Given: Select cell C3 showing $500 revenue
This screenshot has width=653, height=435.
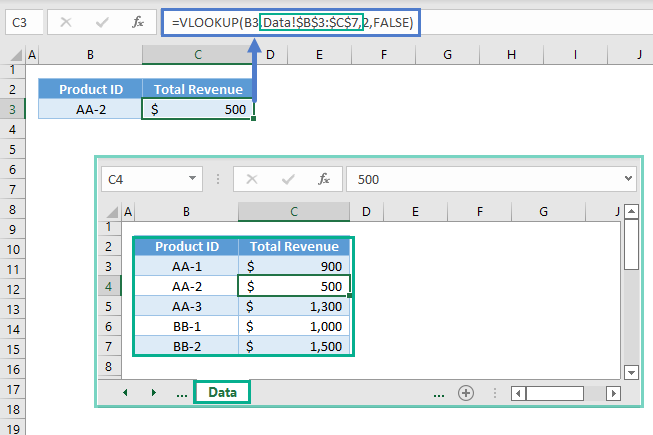Looking at the screenshot, I should coord(198,109).
